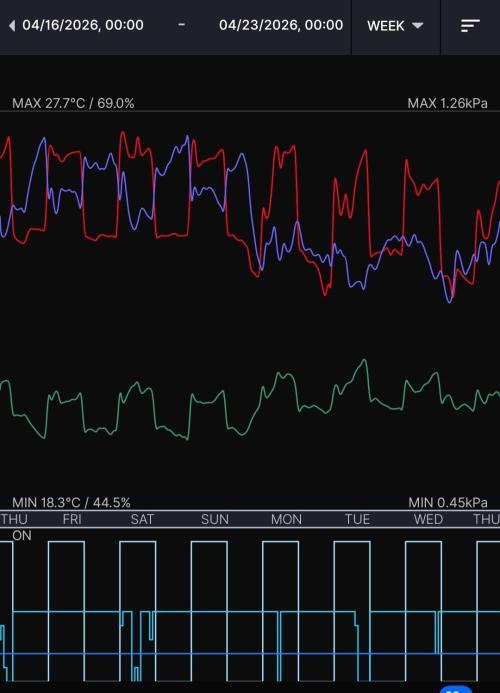The width and height of the screenshot is (500, 693).
Task: Tap the MIN 18.3°C / 44.5% label
Action: pyautogui.click(x=71, y=503)
